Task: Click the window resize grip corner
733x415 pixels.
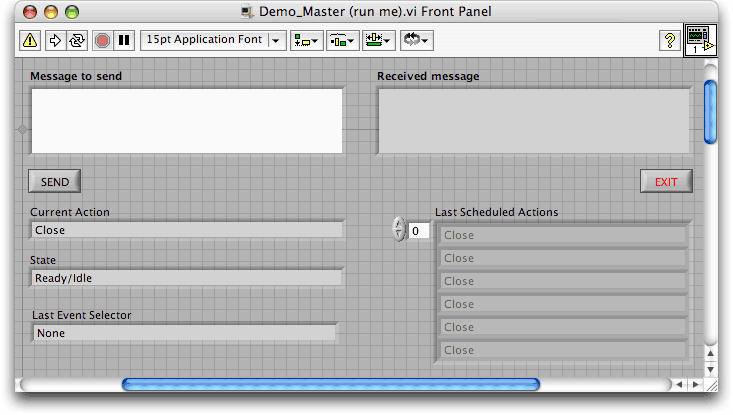Action: (711, 385)
